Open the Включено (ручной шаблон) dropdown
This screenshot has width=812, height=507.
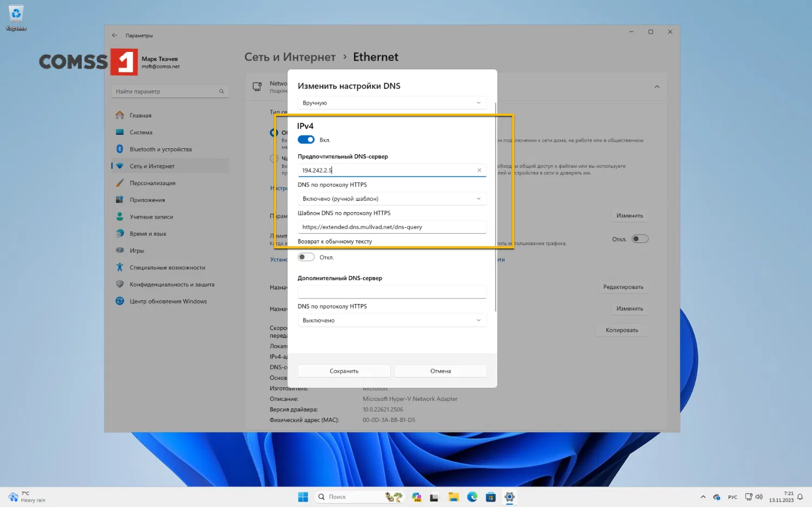point(392,199)
